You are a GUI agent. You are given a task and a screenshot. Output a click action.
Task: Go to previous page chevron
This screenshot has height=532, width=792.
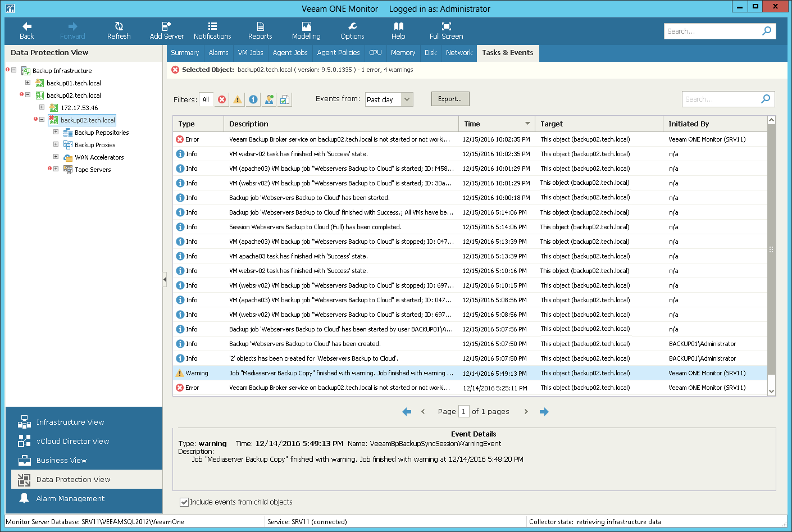[x=423, y=412]
